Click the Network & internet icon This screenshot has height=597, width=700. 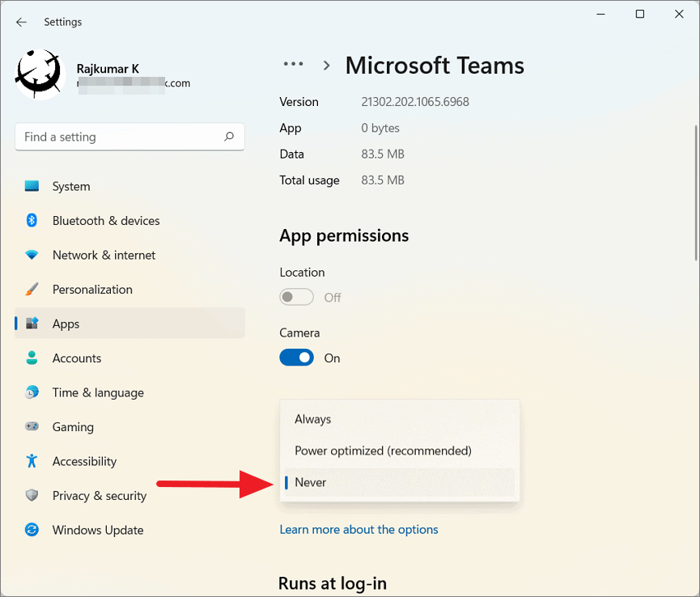(x=32, y=255)
